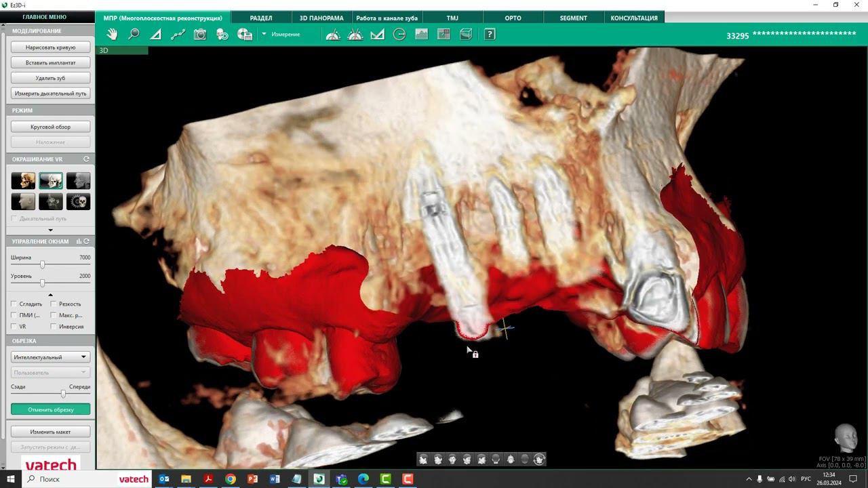Click Измерить дыхательный путь button

coord(50,94)
